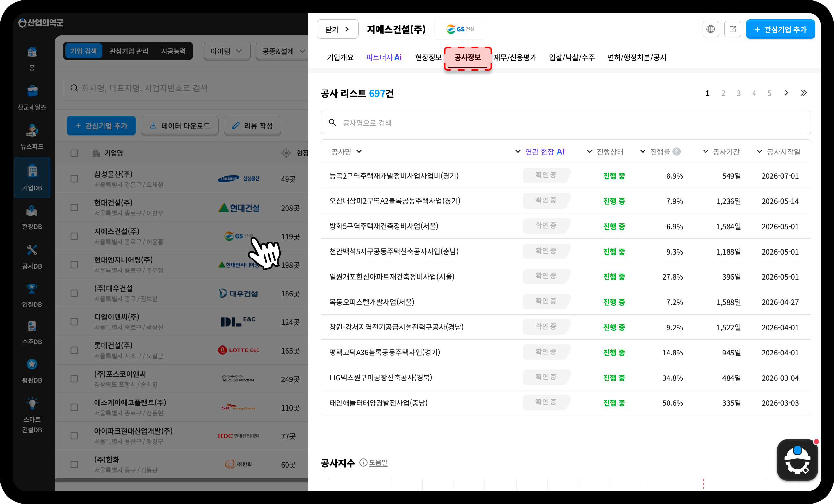Switch to the 면허/행정처분/공시 tab
This screenshot has height=504, width=834.
tap(637, 57)
